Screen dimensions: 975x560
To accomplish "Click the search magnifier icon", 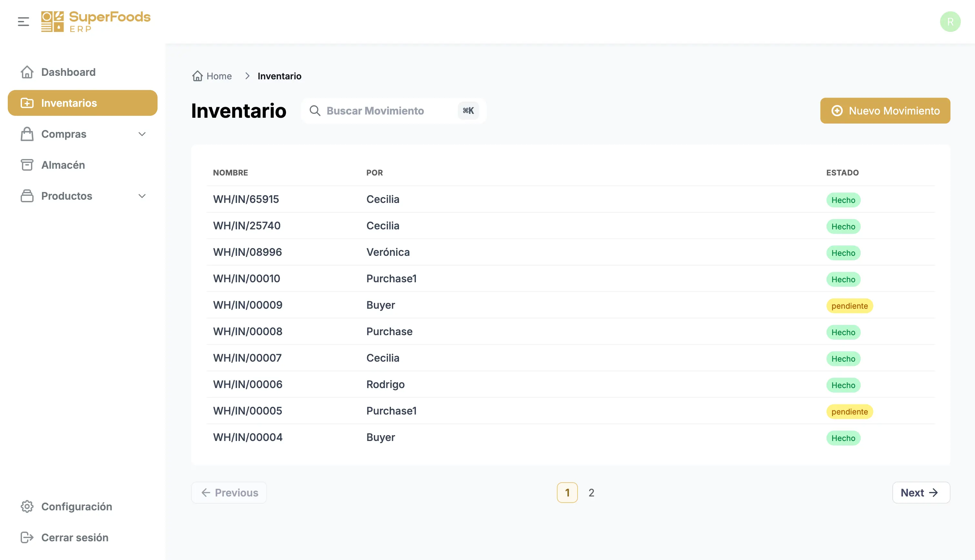I will tap(315, 111).
